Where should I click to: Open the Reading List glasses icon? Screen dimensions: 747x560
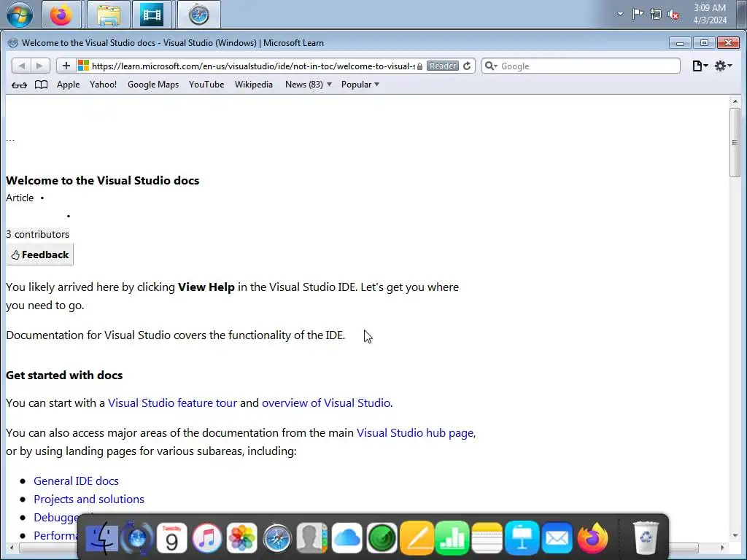(19, 85)
